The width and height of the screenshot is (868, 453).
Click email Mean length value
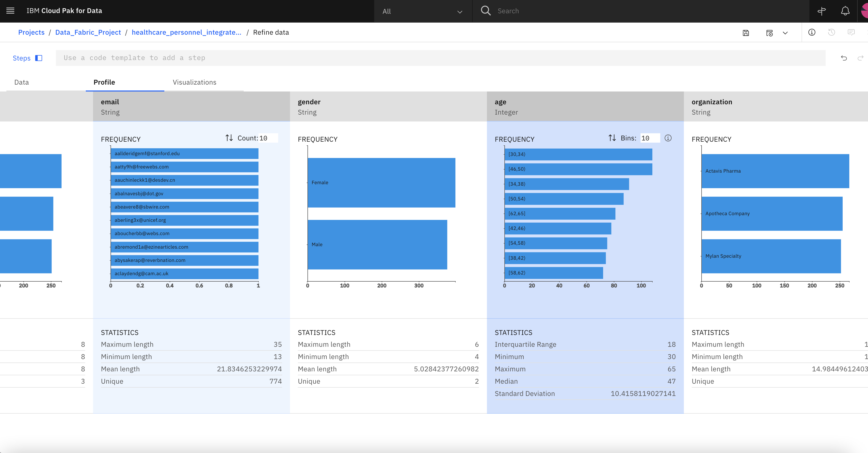tap(249, 369)
